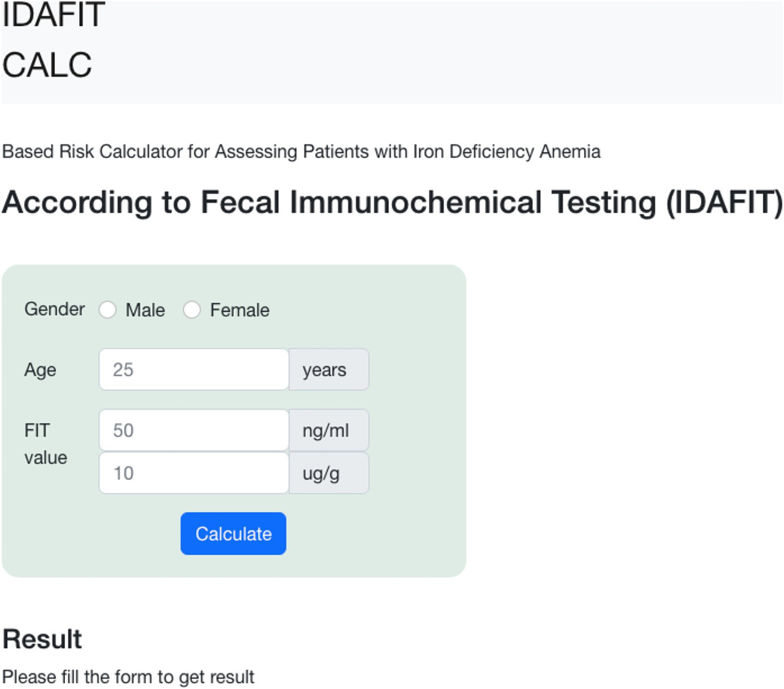Click the "Please fill the form" result message
784x689 pixels.
tap(128, 677)
